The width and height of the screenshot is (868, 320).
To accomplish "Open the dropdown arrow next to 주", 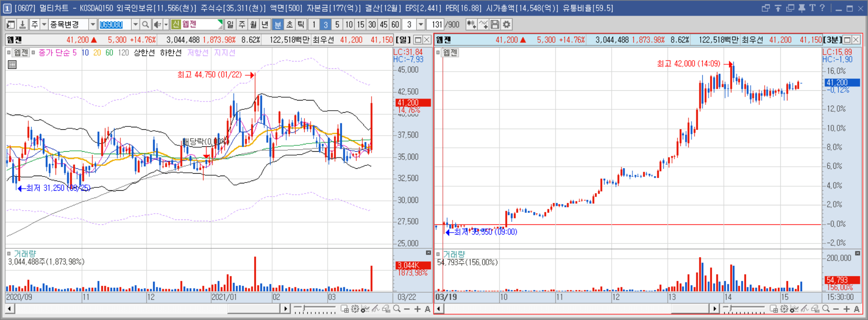I will pyautogui.click(x=44, y=24).
